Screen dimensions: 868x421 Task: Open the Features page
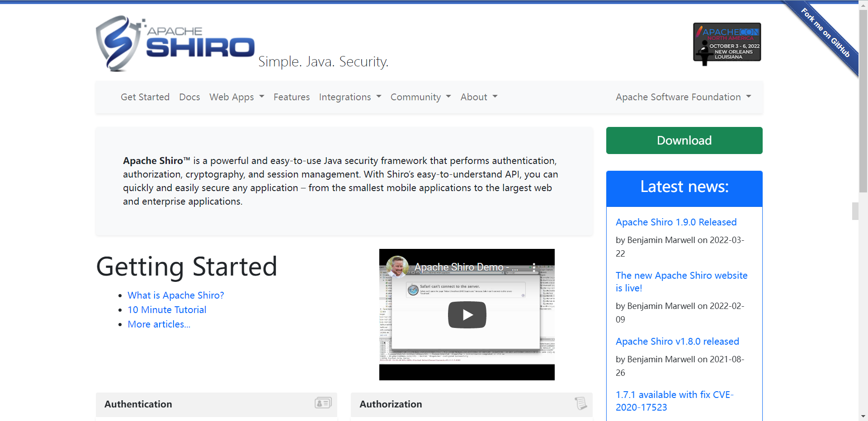(292, 97)
